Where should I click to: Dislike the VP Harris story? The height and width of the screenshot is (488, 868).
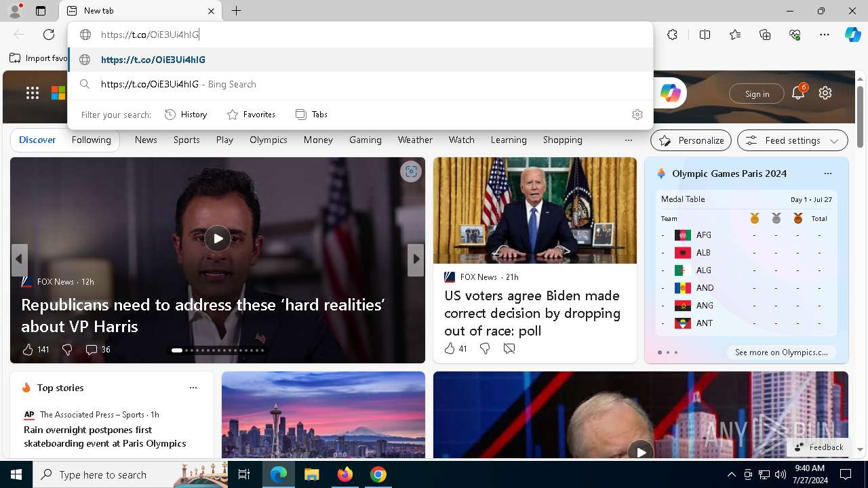tap(67, 349)
